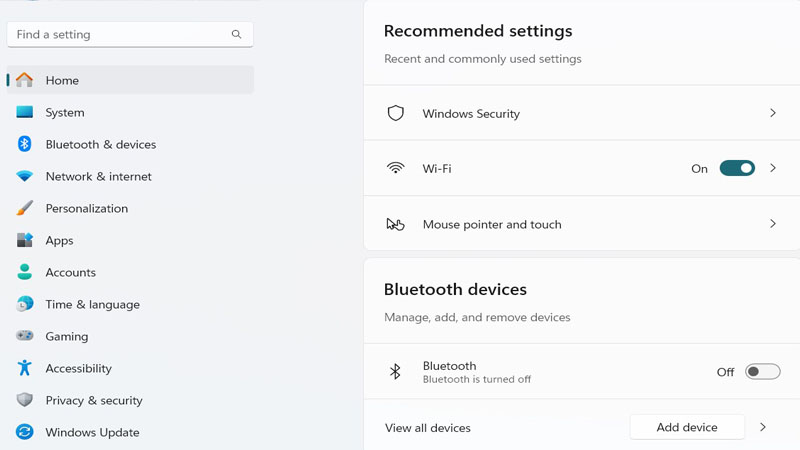This screenshot has width=800, height=450.
Task: Click the Time & language globe icon
Action: tap(24, 304)
